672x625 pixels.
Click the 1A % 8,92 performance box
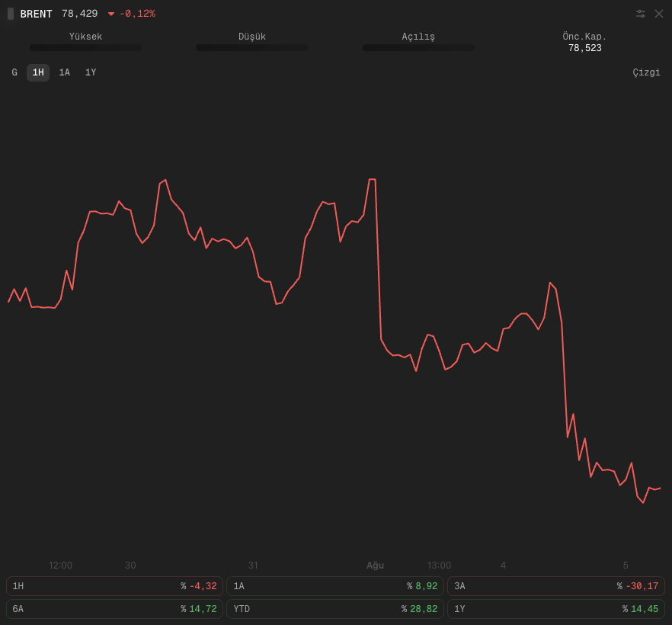335,586
